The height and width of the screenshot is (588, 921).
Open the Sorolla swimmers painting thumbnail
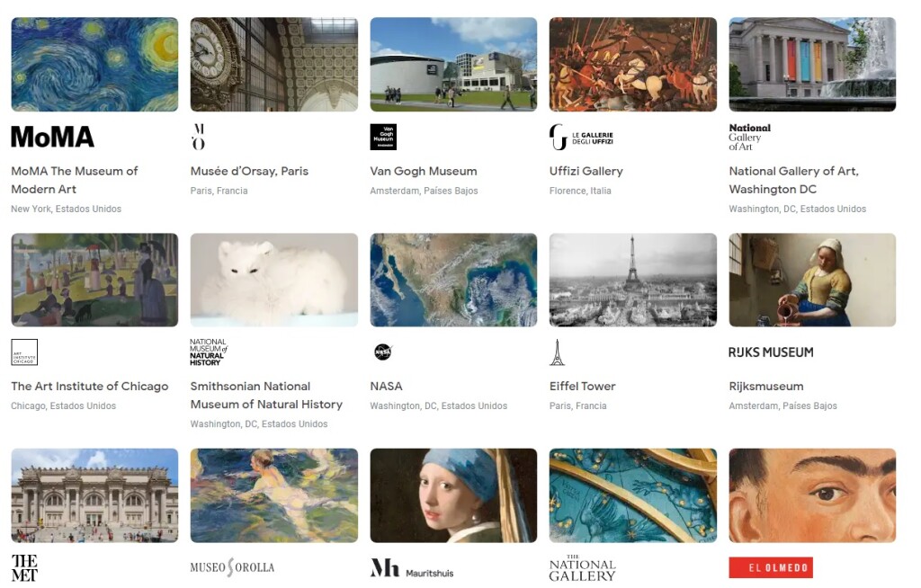pyautogui.click(x=273, y=495)
